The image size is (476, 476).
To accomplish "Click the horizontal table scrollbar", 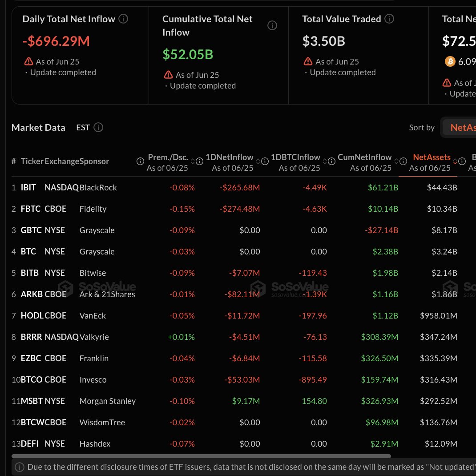I will (201, 456).
